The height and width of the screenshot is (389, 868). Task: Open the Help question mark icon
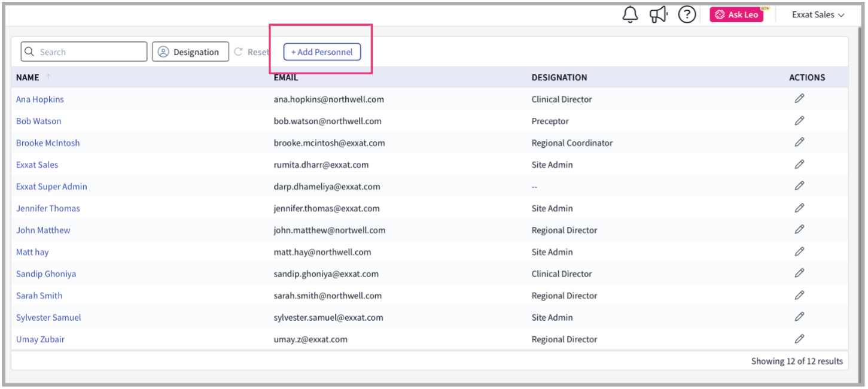pos(687,14)
